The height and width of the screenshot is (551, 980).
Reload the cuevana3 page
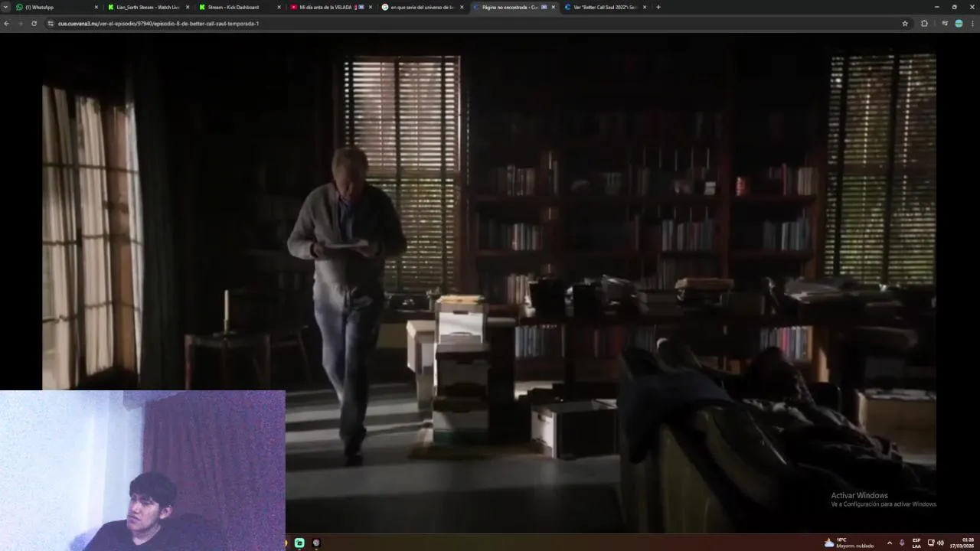(x=34, y=23)
